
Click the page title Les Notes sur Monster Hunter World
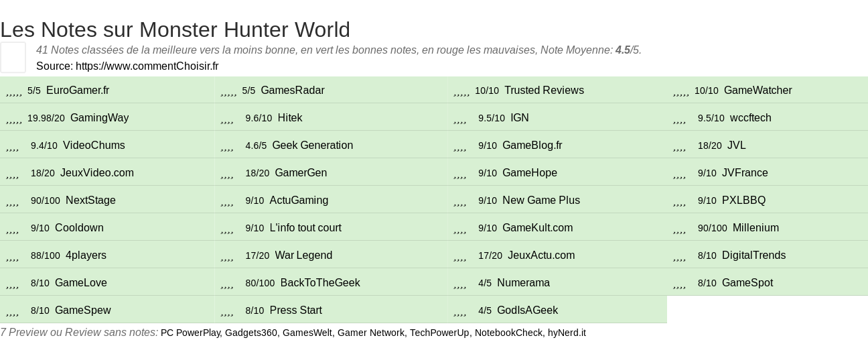tap(175, 30)
